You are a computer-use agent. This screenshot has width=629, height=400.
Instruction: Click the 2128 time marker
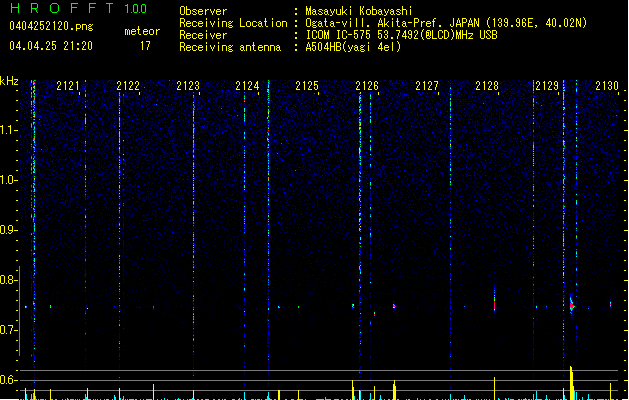(x=487, y=86)
